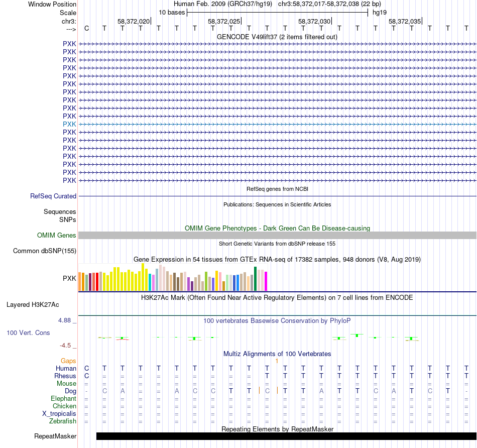Select the light-blue highlighted PXK transcript label
Screen dimensions: 477x448
(x=69, y=124)
